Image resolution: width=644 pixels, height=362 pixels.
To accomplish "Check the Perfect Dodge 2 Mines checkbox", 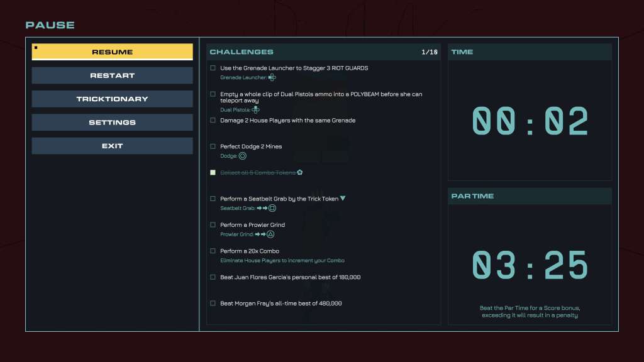I will [x=213, y=146].
